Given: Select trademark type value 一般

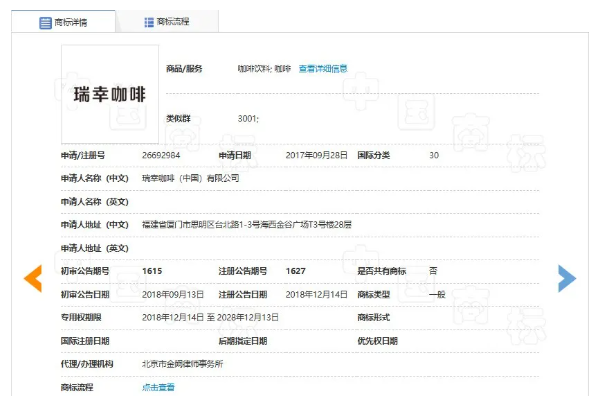Looking at the screenshot, I should click(x=437, y=294).
